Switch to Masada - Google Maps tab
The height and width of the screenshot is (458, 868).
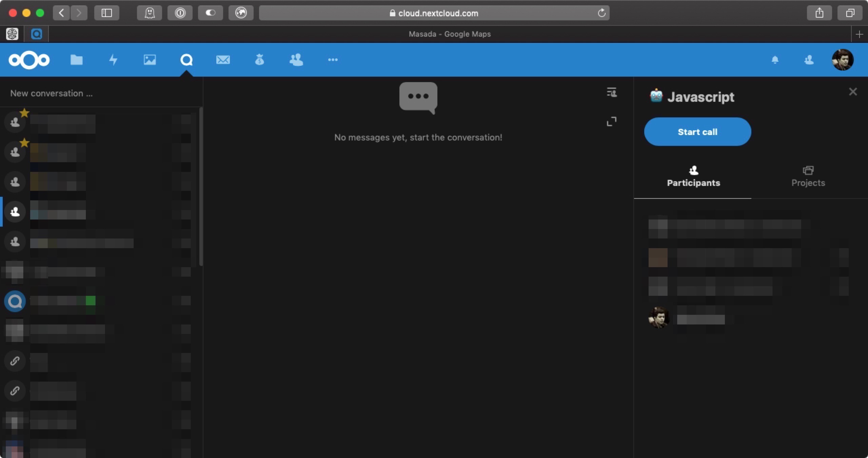coord(450,34)
